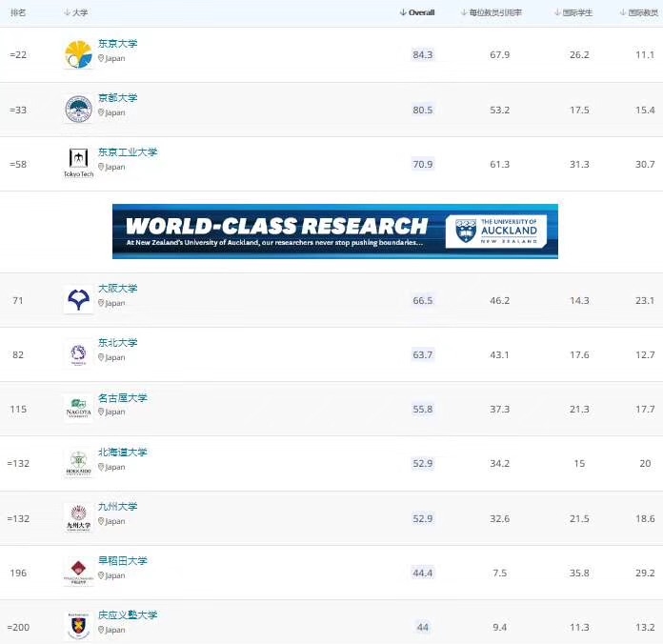Viewport: 663px width, 644px height.
Task: Open the Nagoya University logo
Action: [78, 409]
